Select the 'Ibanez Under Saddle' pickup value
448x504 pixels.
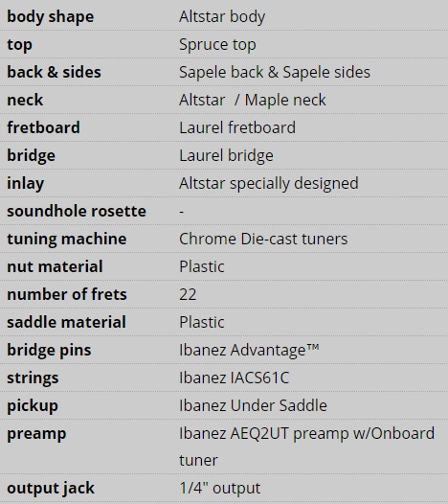253,405
